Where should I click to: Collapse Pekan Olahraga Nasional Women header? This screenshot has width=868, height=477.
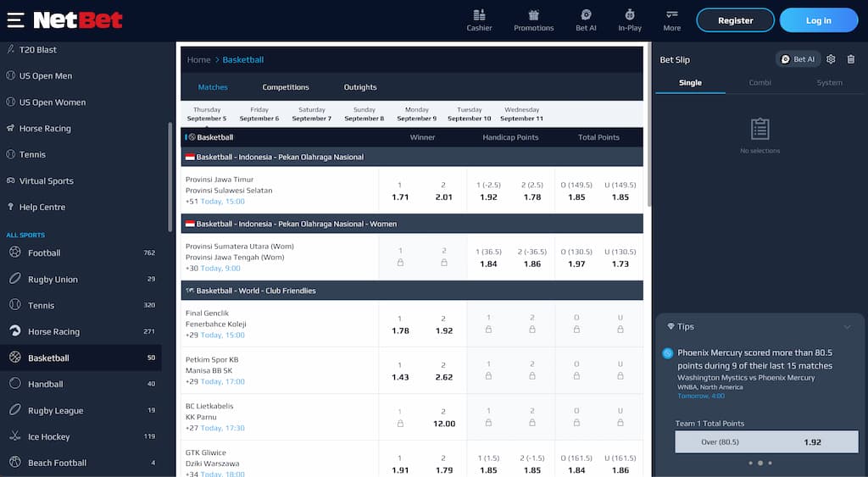[x=412, y=225]
